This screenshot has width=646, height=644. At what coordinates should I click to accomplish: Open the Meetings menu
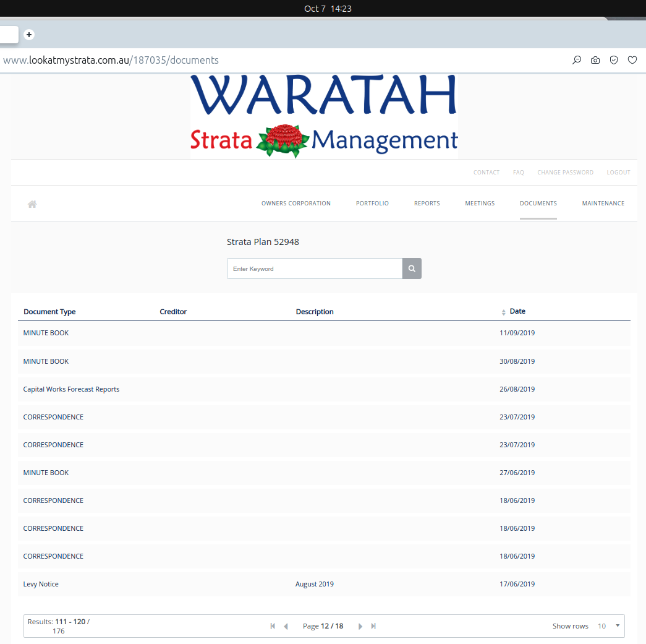pos(480,204)
